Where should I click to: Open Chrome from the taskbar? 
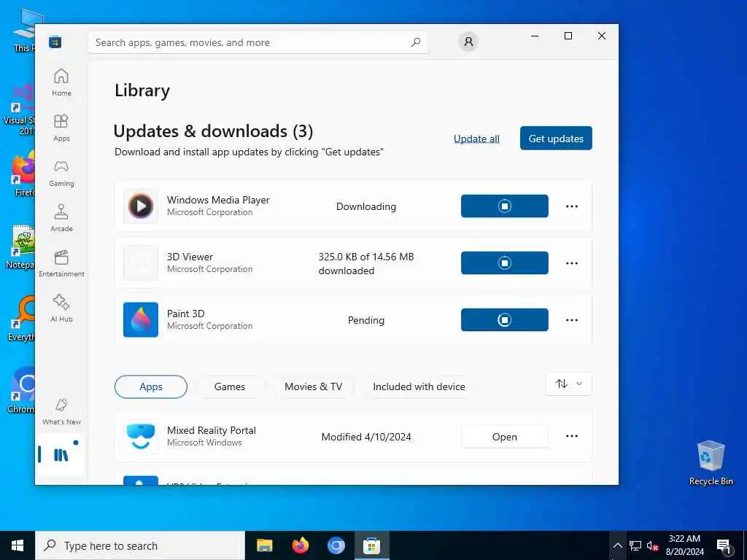[336, 545]
